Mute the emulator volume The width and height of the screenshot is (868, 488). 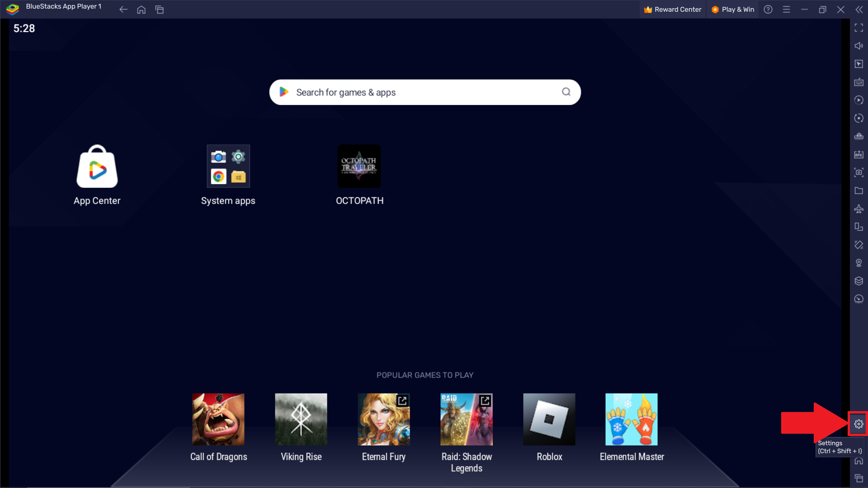(859, 46)
